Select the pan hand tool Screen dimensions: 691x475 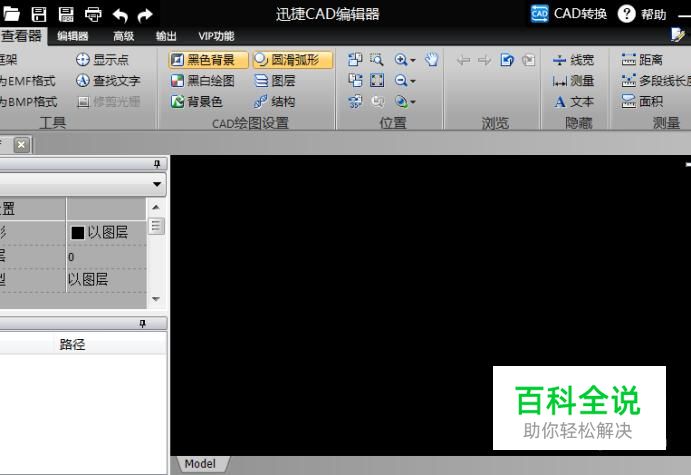[431, 60]
